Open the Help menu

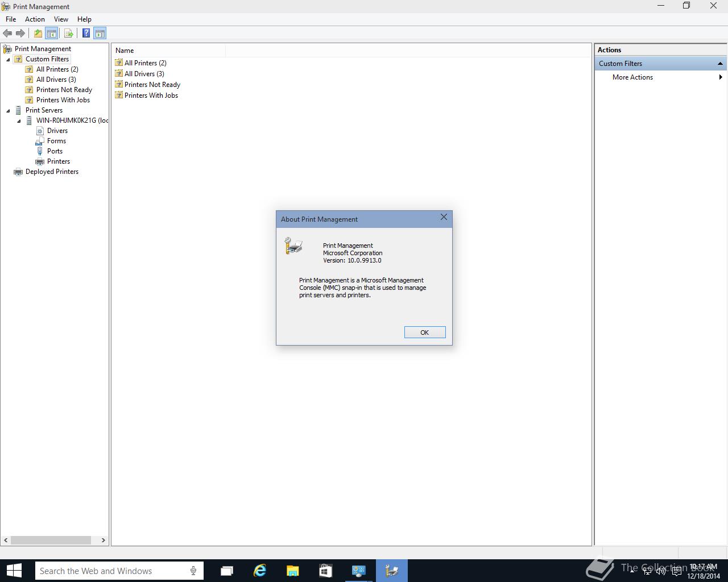[84, 19]
